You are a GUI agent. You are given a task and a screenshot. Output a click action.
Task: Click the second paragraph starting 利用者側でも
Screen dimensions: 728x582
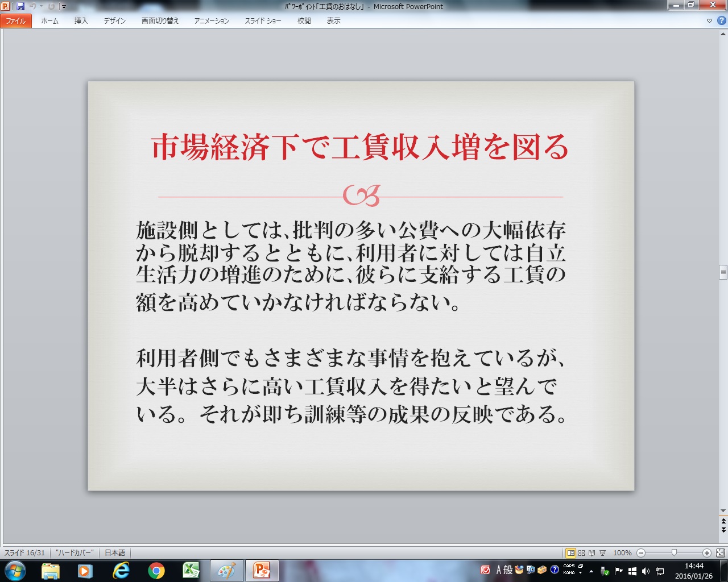click(352, 386)
